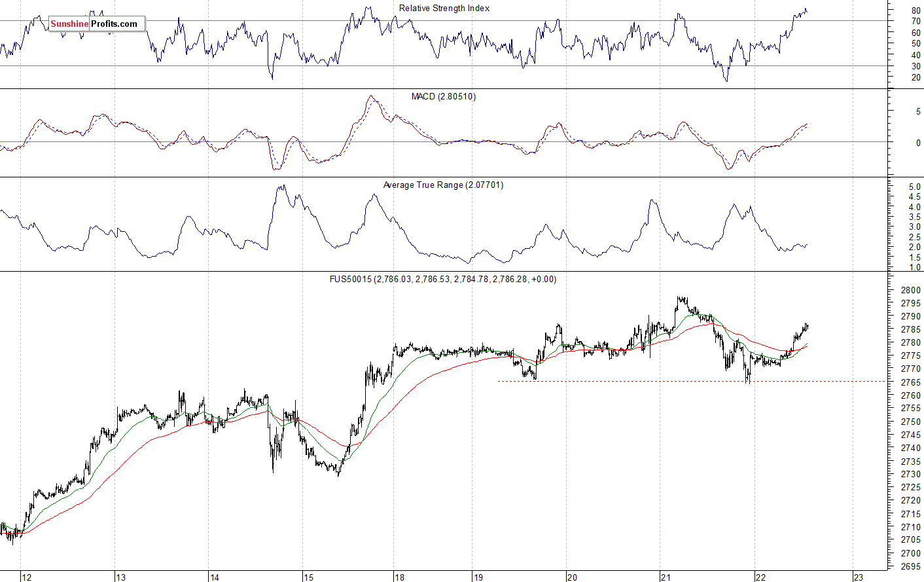This screenshot has height=582, width=924.
Task: Select price level 2765 on axis
Action: (x=911, y=382)
